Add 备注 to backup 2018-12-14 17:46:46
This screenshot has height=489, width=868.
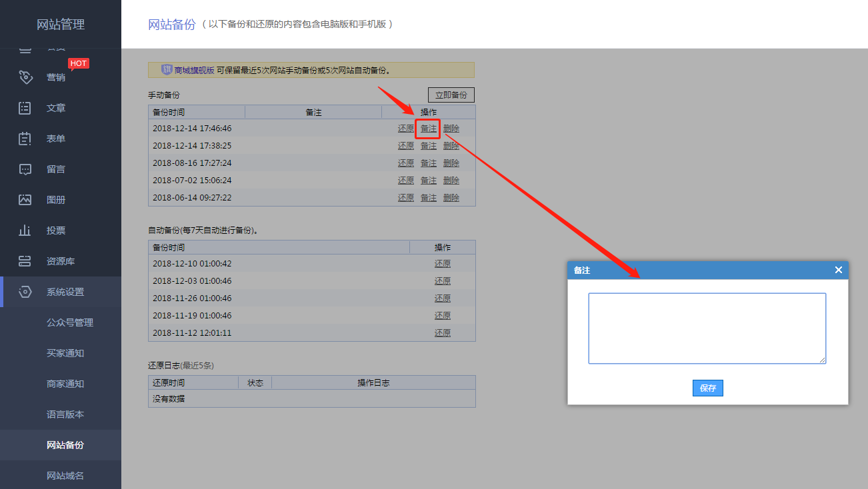pos(429,129)
